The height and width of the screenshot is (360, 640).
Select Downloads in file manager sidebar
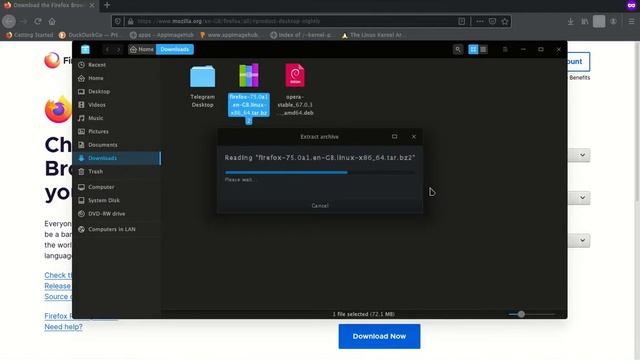coord(117,158)
